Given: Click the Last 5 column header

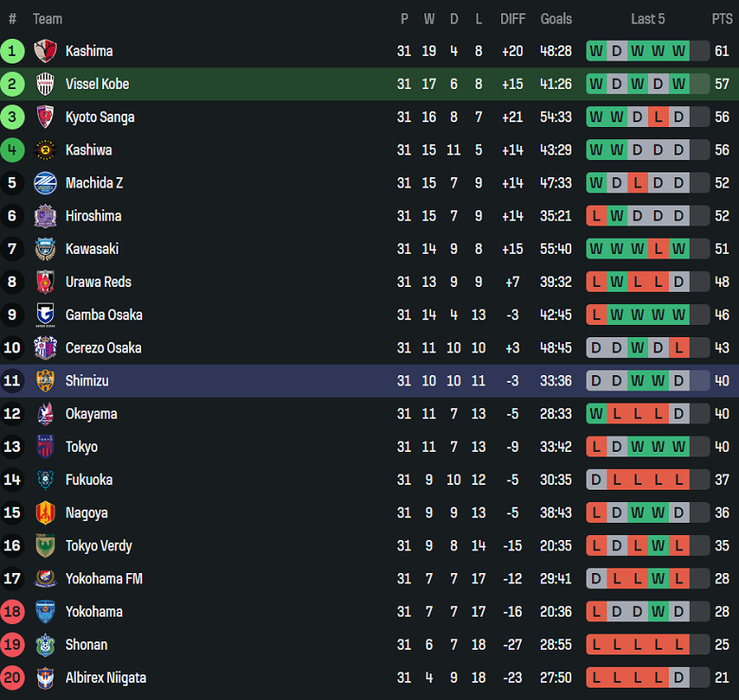Looking at the screenshot, I should (648, 19).
